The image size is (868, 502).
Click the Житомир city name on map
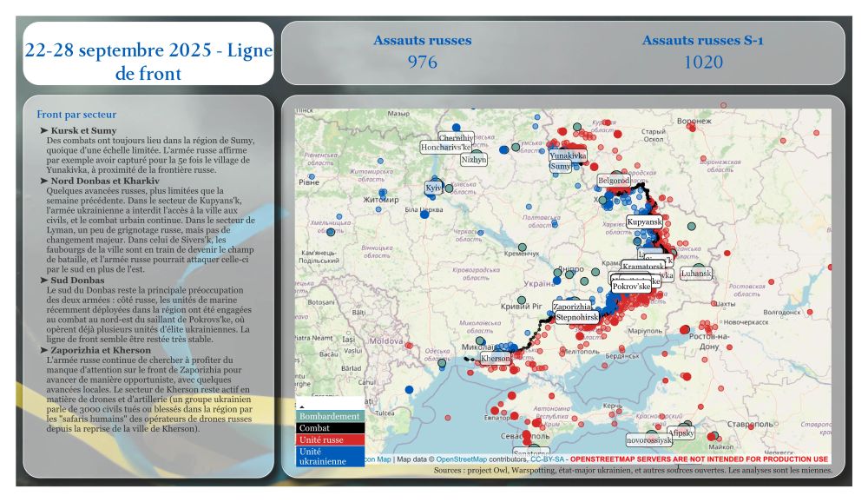381,200
